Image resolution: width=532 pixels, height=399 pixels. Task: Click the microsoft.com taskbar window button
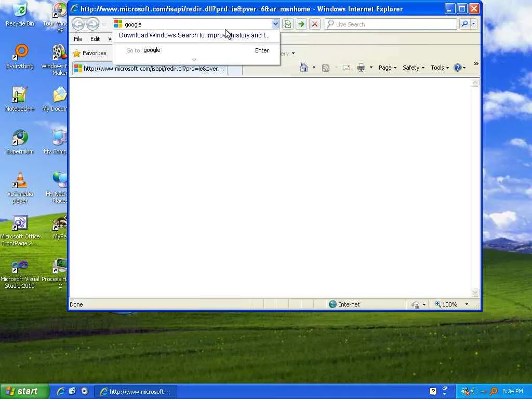136,392
